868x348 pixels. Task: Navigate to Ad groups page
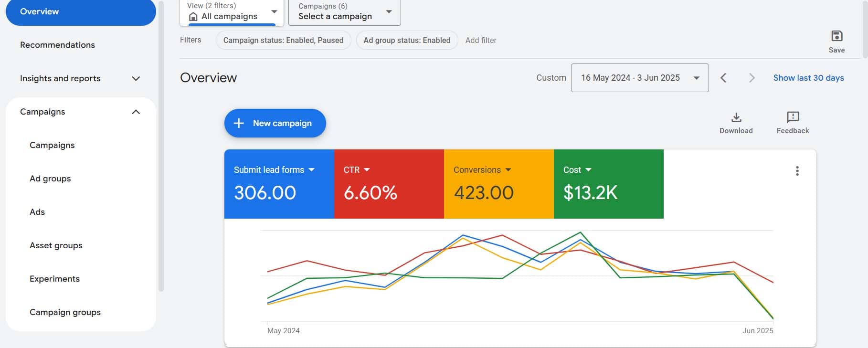(50, 179)
